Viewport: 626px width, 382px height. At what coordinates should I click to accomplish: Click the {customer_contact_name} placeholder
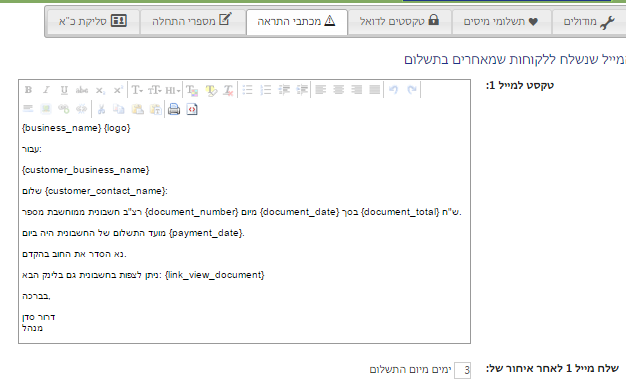click(105, 191)
